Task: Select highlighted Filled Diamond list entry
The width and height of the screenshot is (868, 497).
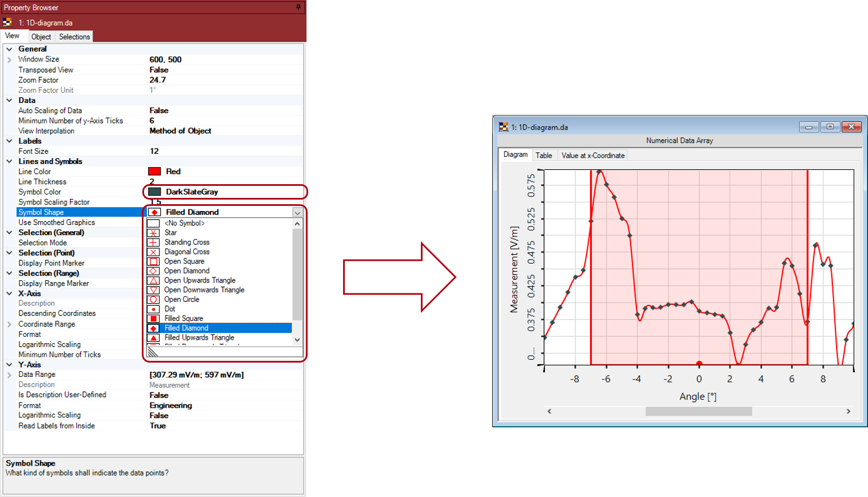Action: pyautogui.click(x=220, y=328)
